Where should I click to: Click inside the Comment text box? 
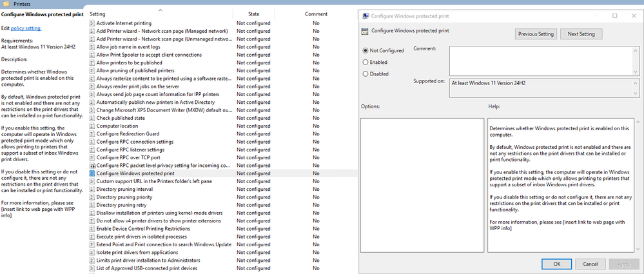[540, 61]
